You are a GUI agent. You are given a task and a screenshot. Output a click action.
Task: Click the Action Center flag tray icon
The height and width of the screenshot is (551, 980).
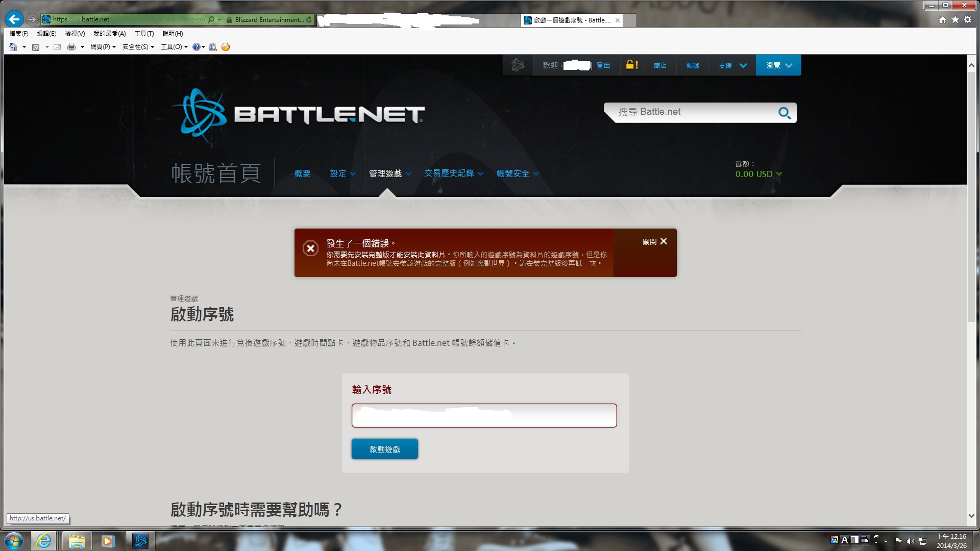coord(898,541)
